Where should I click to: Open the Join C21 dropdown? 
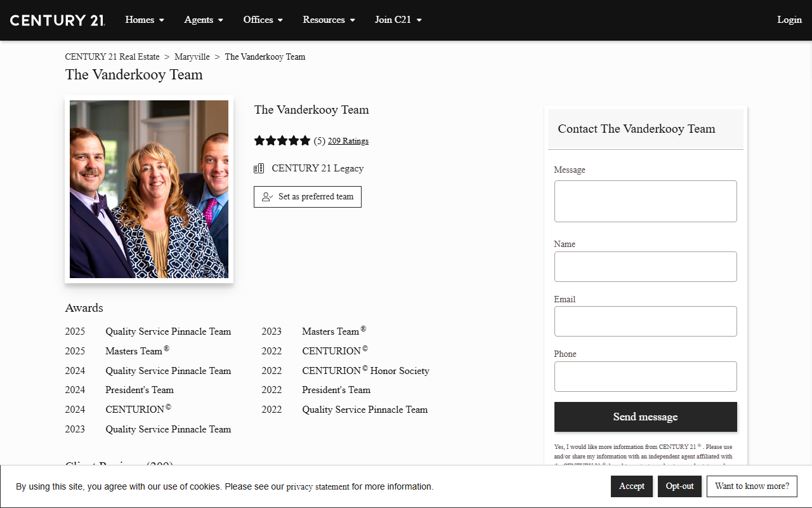398,20
